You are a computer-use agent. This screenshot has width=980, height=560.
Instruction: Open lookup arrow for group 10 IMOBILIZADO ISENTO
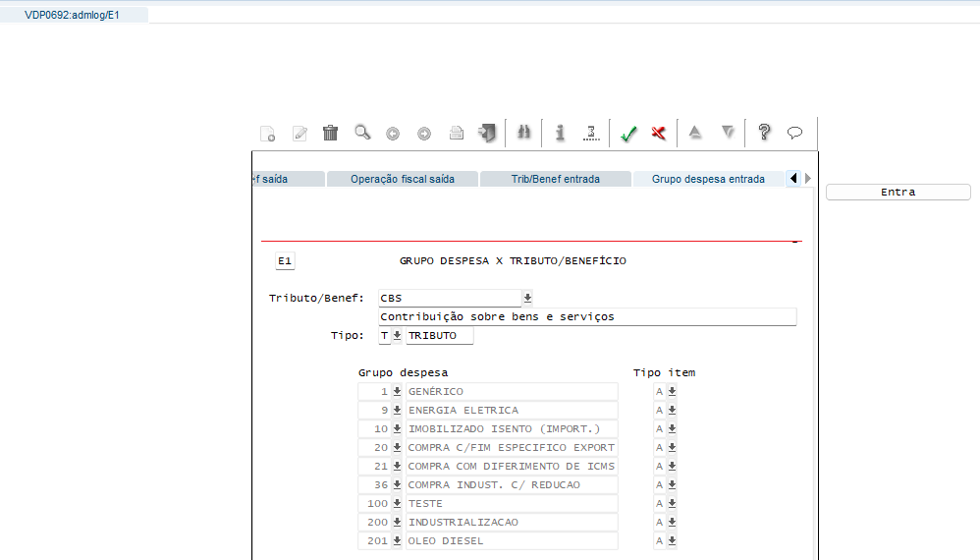point(397,428)
